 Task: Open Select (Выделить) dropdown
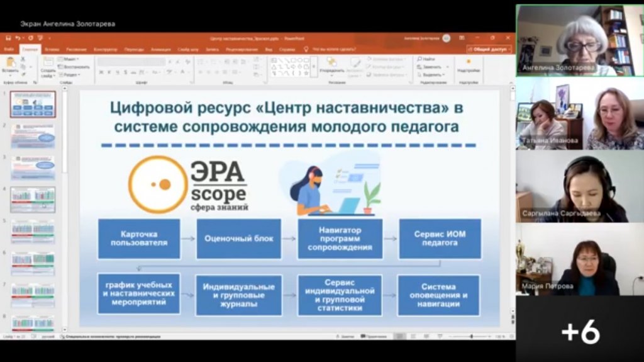[431, 75]
